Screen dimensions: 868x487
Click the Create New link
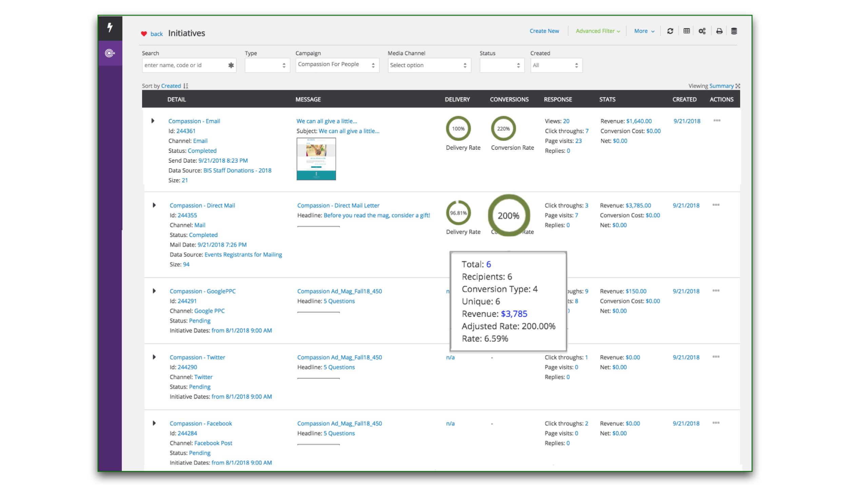click(544, 31)
